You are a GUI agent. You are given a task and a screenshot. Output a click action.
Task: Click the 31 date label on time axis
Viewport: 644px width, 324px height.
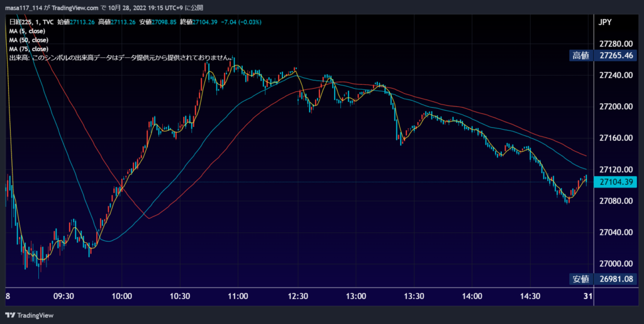click(589, 296)
